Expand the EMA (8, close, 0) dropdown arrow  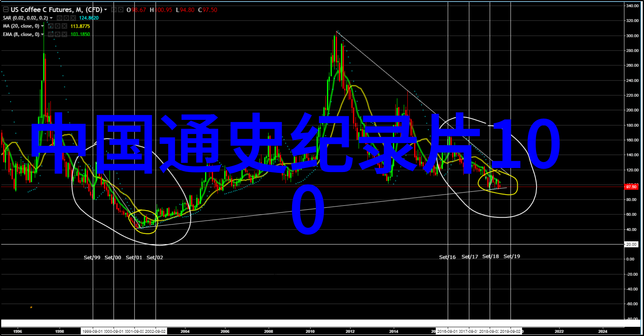click(42, 34)
